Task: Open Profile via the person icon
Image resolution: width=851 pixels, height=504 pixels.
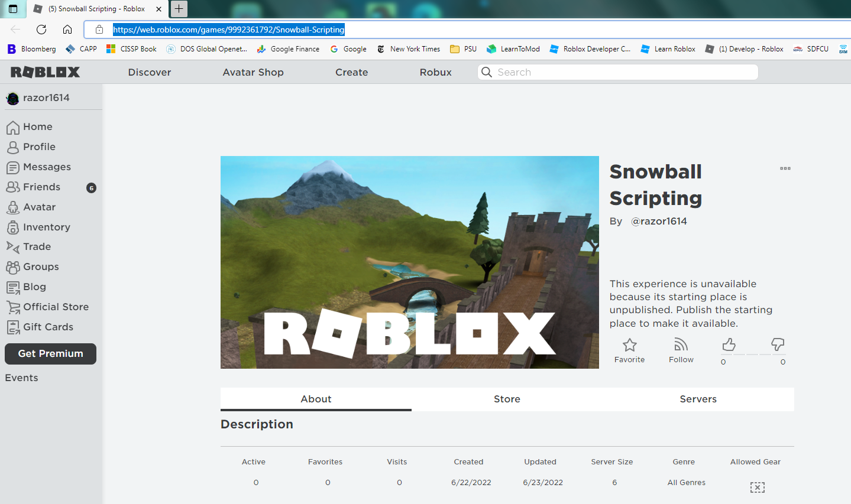Action: pos(12,147)
